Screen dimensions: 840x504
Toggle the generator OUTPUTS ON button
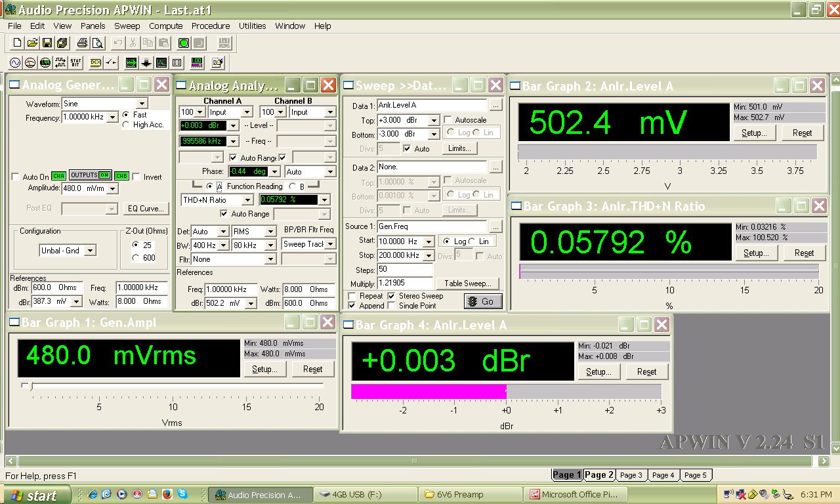coord(90,175)
